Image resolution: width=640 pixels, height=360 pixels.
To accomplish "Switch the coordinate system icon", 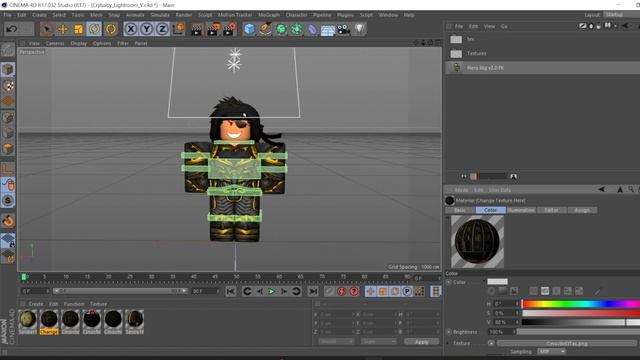I will pyautogui.click(x=179, y=29).
